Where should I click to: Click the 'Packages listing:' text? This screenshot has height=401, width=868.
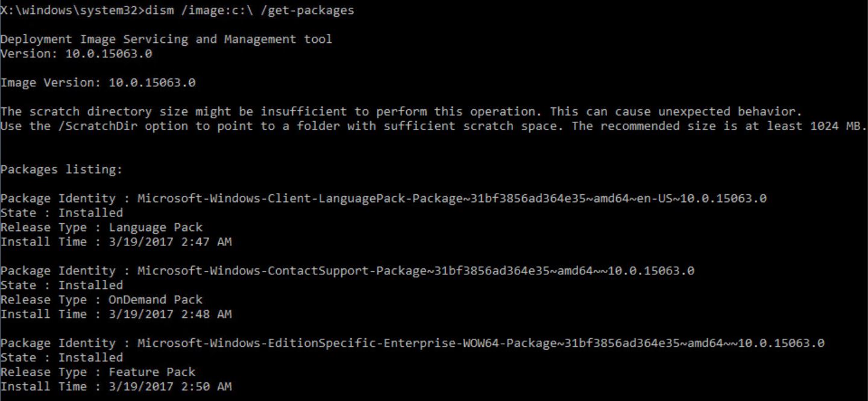61,169
